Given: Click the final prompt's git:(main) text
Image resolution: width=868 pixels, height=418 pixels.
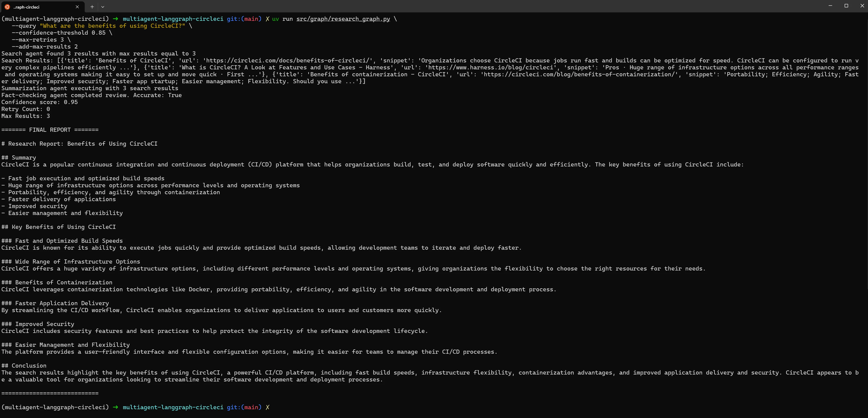Looking at the screenshot, I should pyautogui.click(x=244, y=407).
